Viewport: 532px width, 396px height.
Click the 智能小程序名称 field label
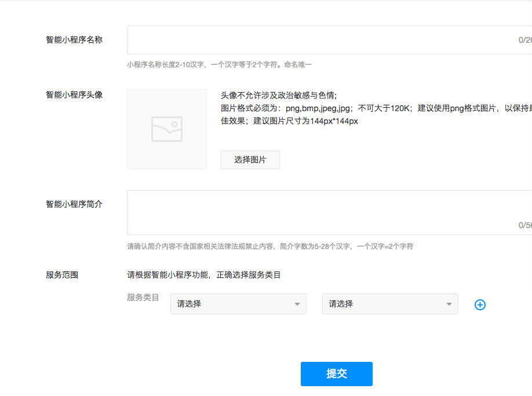point(74,40)
